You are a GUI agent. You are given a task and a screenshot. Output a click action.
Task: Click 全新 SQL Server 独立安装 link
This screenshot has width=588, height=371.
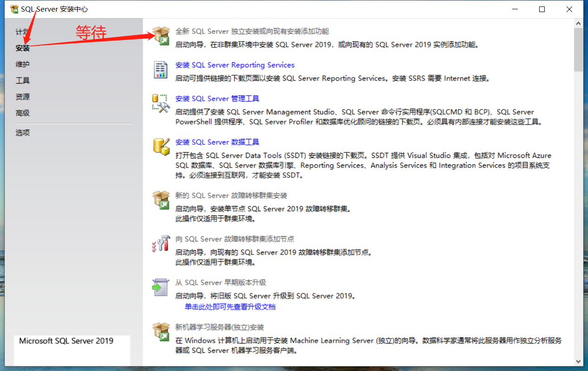click(x=252, y=31)
